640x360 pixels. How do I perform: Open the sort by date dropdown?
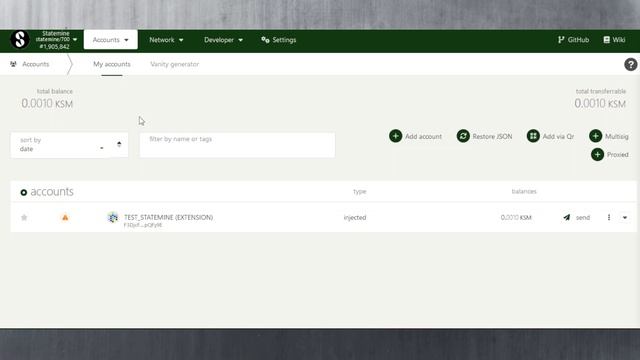pos(62,144)
